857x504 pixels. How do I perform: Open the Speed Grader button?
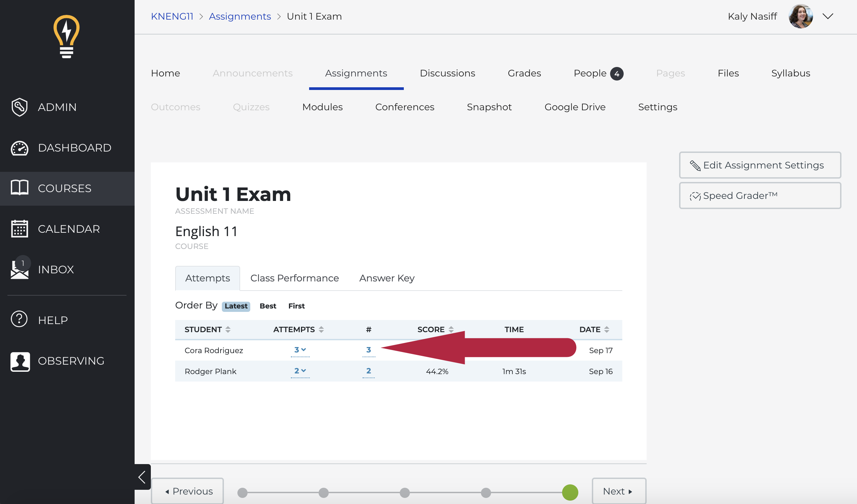(x=760, y=196)
